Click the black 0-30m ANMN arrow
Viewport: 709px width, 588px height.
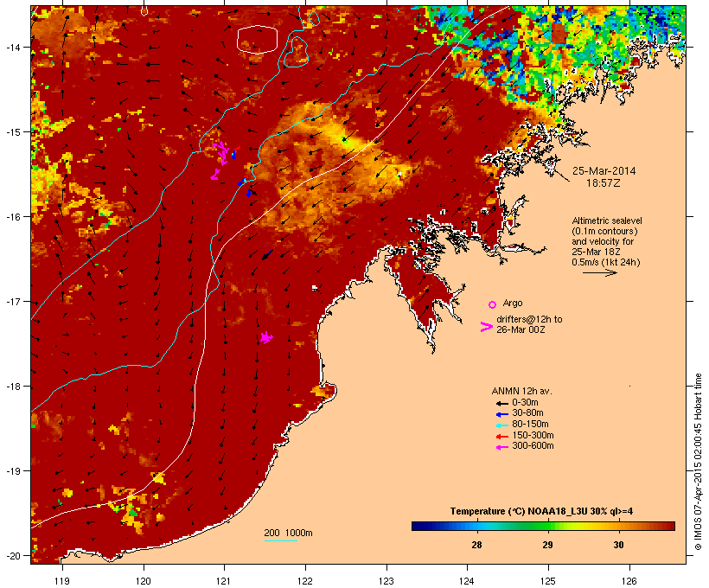(501, 404)
